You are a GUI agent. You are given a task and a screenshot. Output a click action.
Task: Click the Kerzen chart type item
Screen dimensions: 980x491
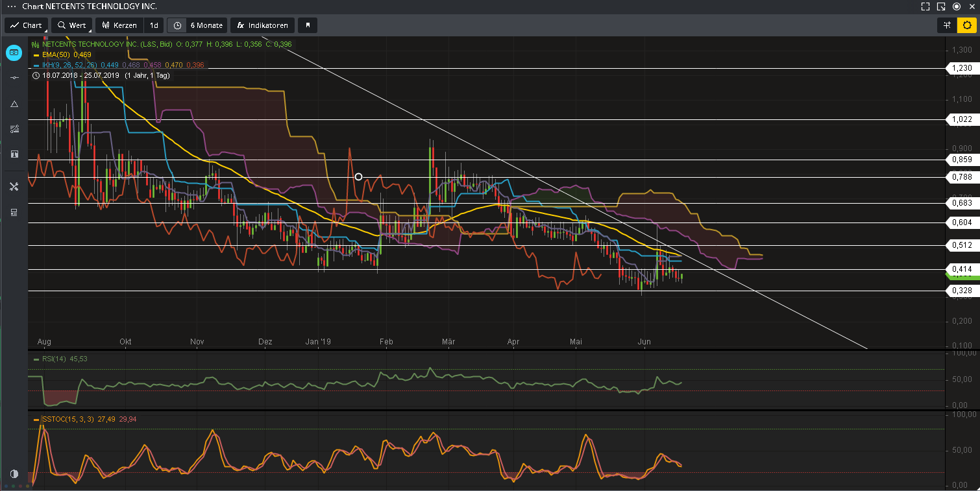pos(119,25)
